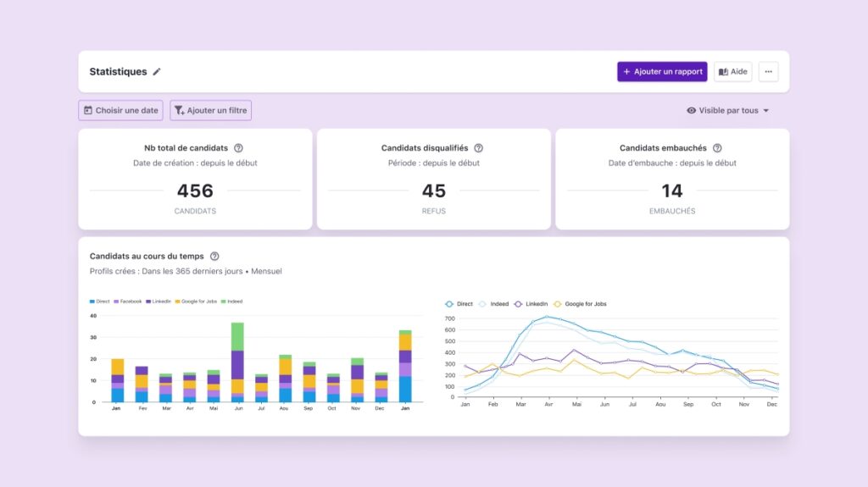Click the Direct legend marker in line chart
Viewport: 868px width, 487px height.
(x=449, y=304)
